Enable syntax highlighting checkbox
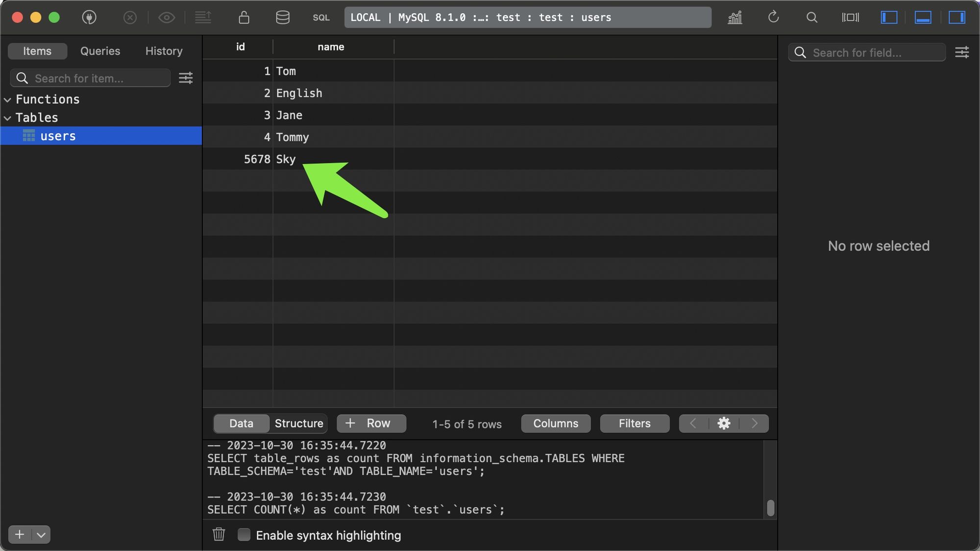The height and width of the screenshot is (551, 980). 244,535
